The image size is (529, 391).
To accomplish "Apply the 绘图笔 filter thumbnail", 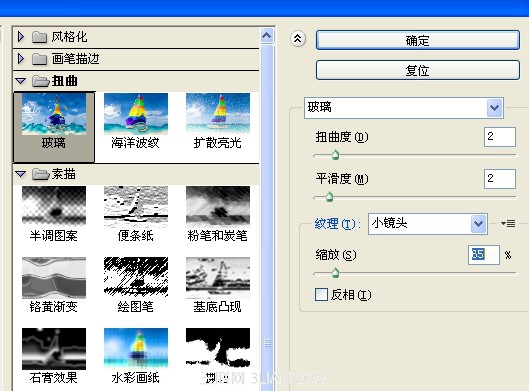I will point(136,278).
